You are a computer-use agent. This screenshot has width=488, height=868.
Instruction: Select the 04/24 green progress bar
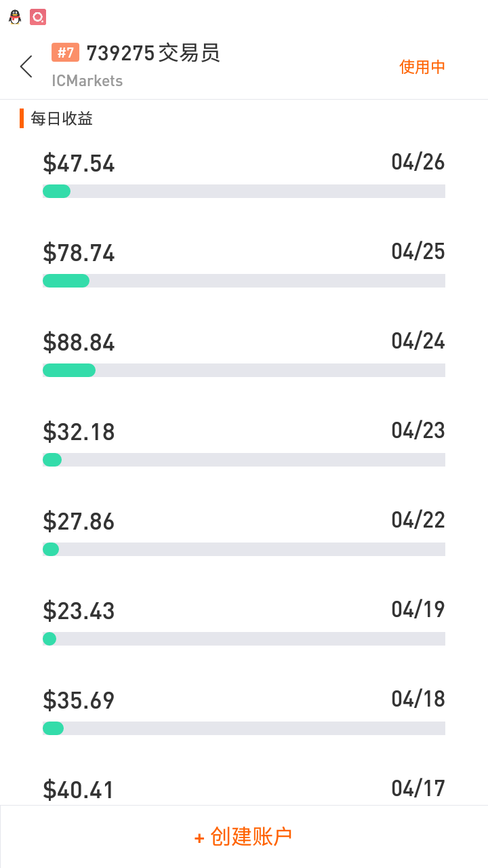pyautogui.click(x=69, y=370)
